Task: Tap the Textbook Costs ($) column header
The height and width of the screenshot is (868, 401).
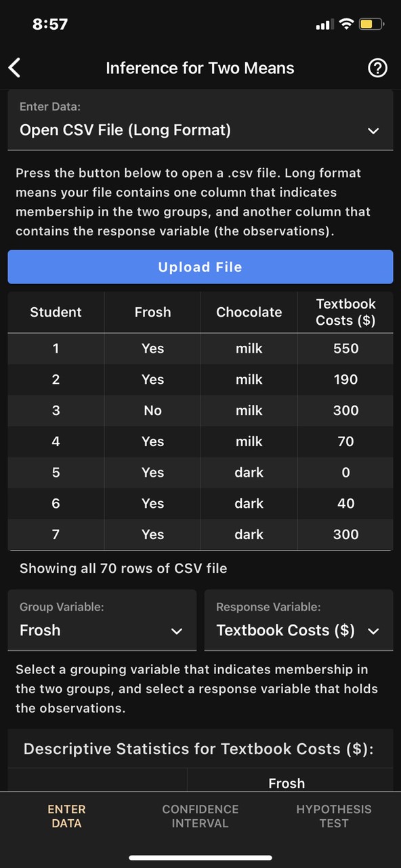Action: (x=345, y=312)
